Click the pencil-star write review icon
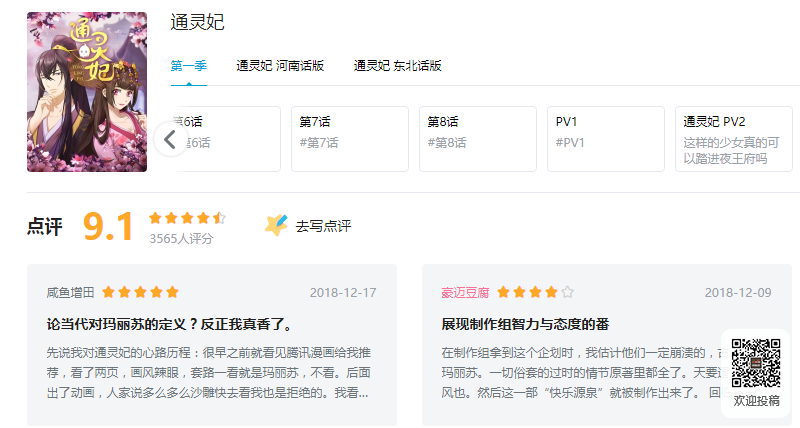The width and height of the screenshot is (800, 428). [x=276, y=226]
